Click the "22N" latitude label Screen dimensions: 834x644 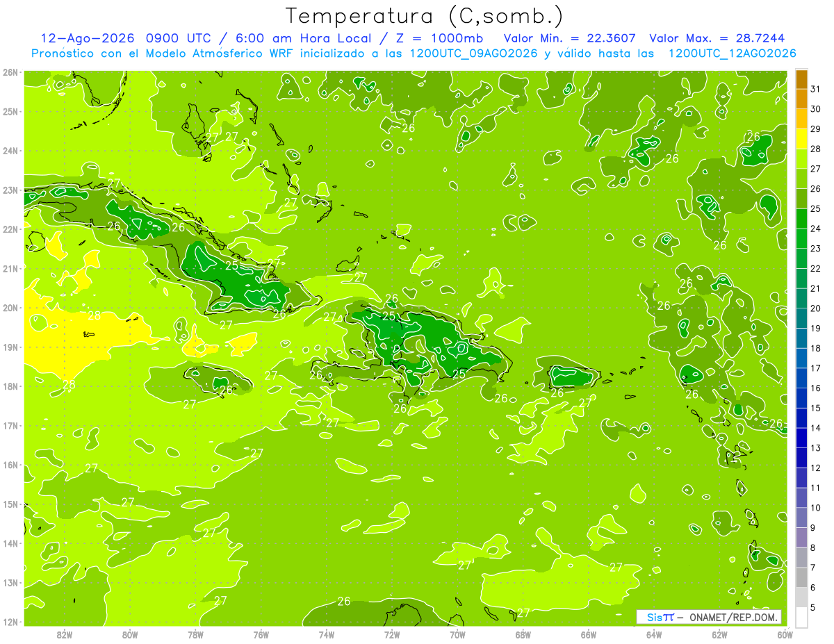(x=10, y=229)
